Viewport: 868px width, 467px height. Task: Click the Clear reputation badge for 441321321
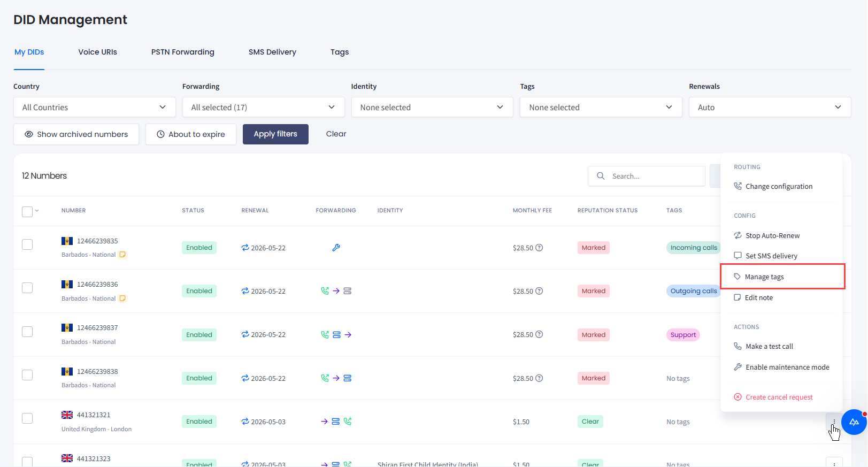click(590, 422)
